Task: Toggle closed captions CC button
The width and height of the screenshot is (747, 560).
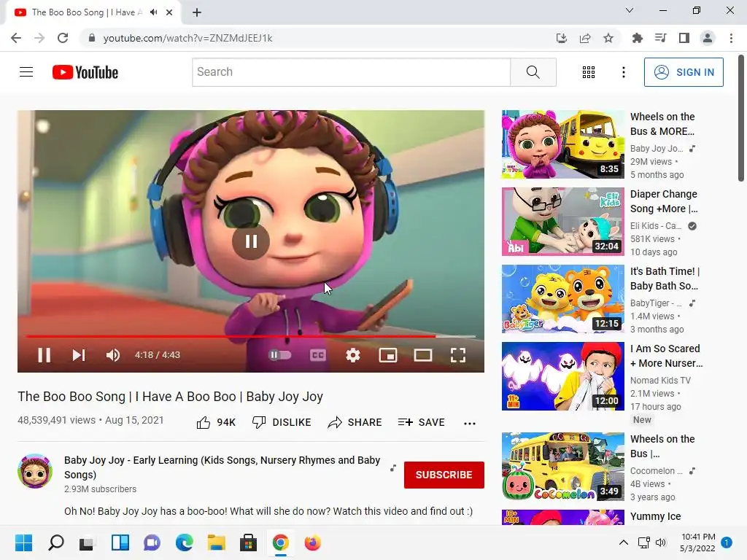Action: pyautogui.click(x=318, y=355)
